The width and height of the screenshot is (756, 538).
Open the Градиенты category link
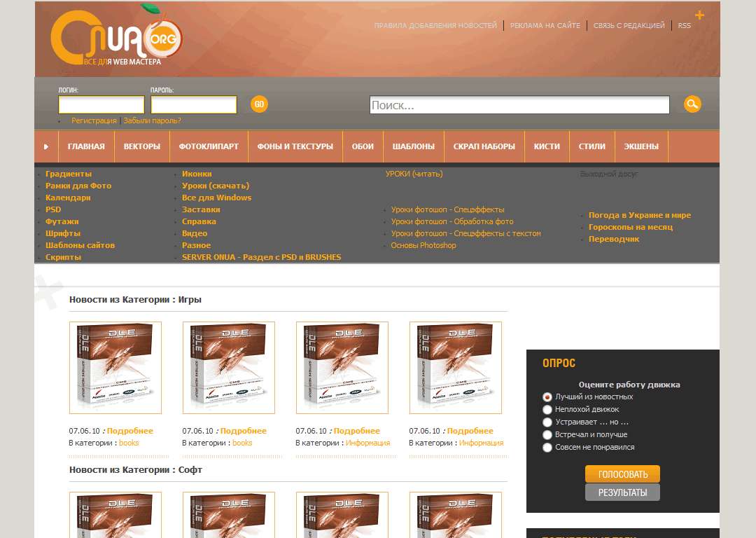(x=69, y=174)
